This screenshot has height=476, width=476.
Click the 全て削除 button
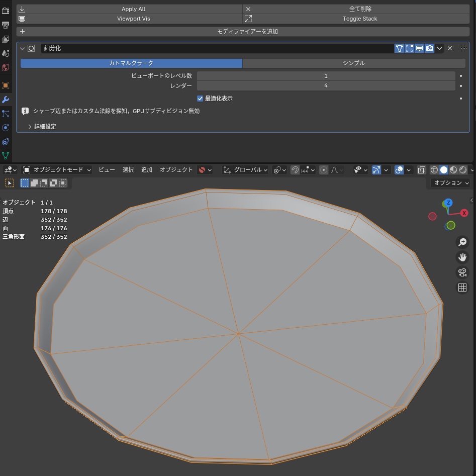[x=360, y=9]
